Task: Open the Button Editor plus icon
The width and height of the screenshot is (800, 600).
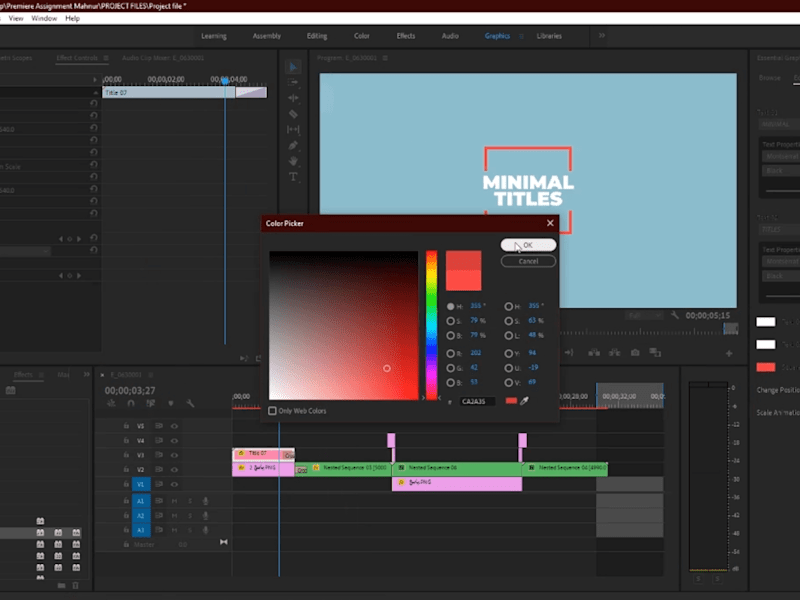Action: pyautogui.click(x=729, y=353)
